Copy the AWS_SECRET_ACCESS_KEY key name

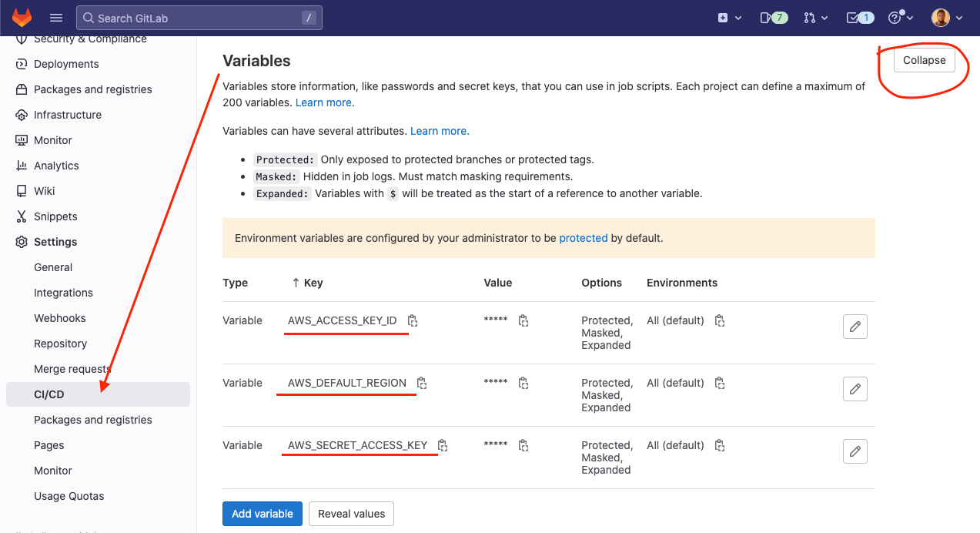(x=443, y=445)
